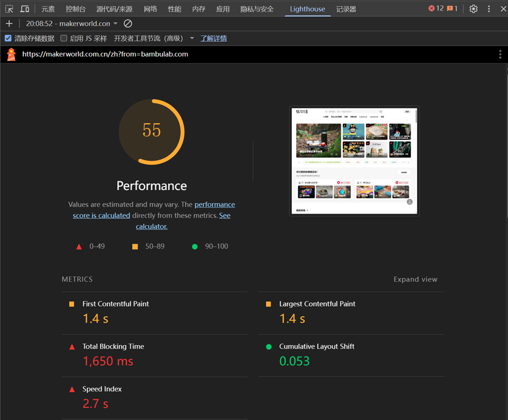Click the green circle legend for 90–100
508x420 pixels.
[x=195, y=247]
